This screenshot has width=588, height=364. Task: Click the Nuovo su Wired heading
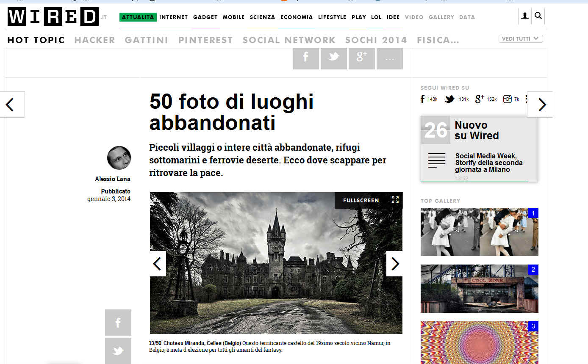click(477, 130)
